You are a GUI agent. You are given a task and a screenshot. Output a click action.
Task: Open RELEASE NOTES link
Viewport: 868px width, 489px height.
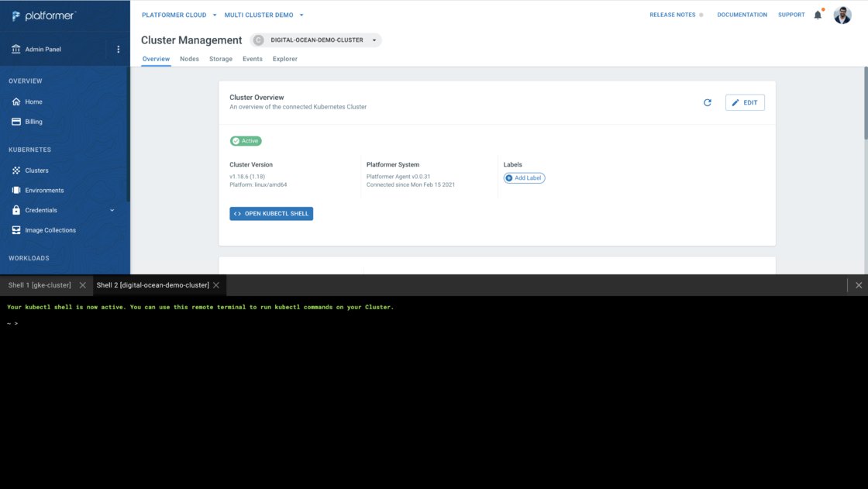(673, 15)
